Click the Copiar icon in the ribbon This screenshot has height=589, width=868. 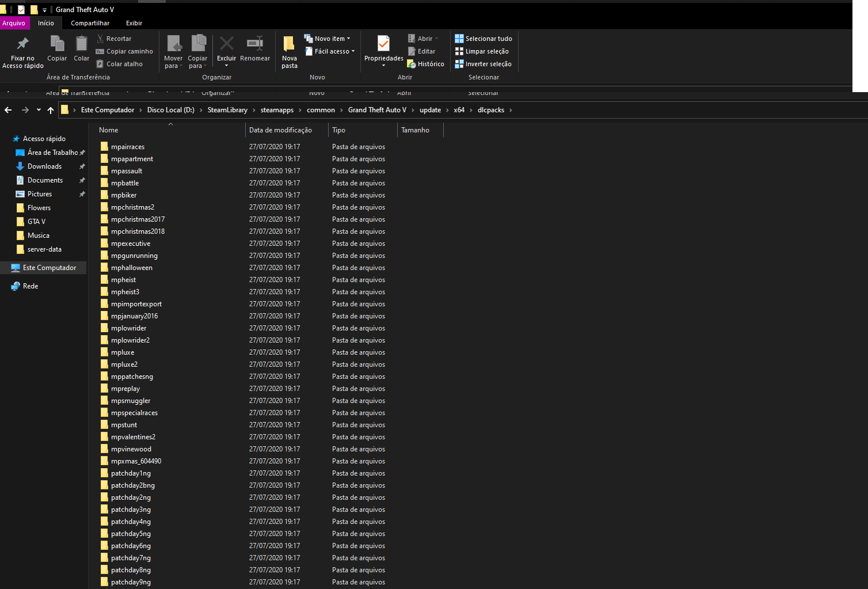[57, 44]
